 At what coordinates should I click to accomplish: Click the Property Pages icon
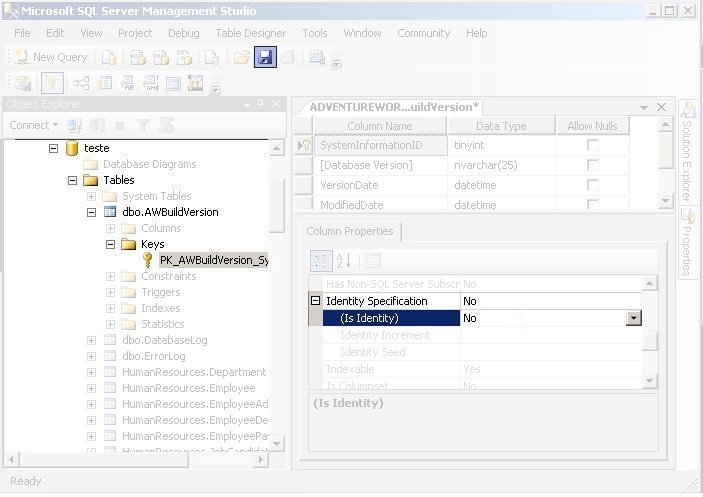click(373, 261)
